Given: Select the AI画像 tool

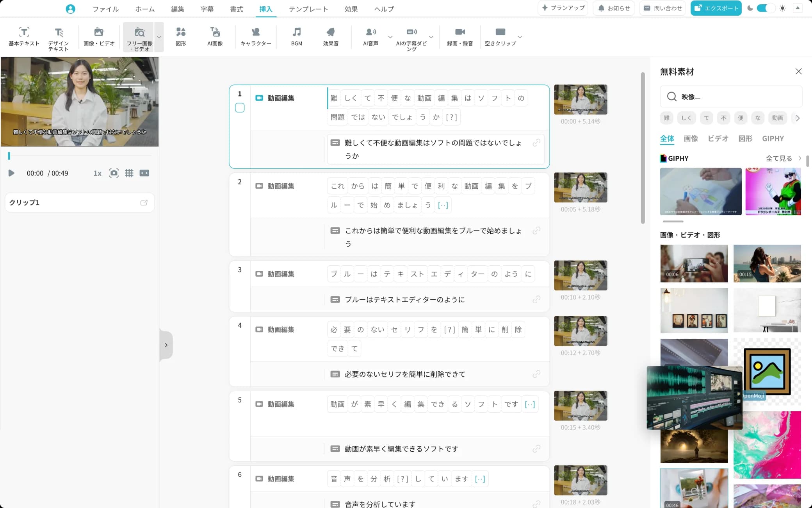Looking at the screenshot, I should point(215,36).
